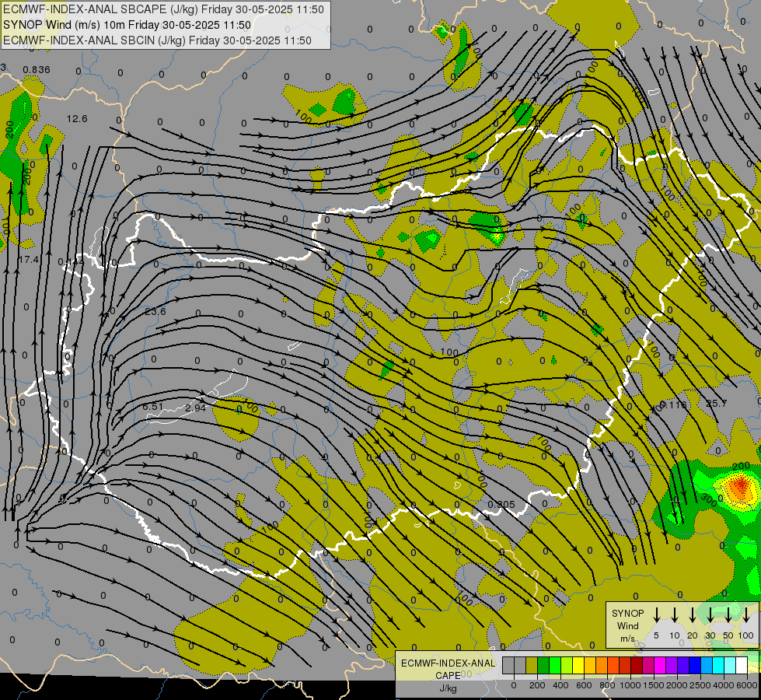This screenshot has height=700, width=761.
Task: Click the 1000 tick label on color bar
Action: [630, 685]
